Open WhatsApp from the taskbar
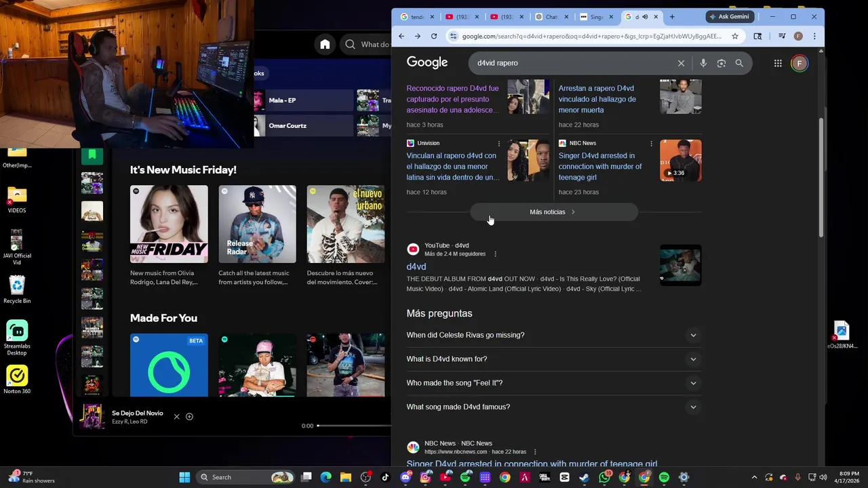Viewport: 868px width, 488px height. click(604, 477)
